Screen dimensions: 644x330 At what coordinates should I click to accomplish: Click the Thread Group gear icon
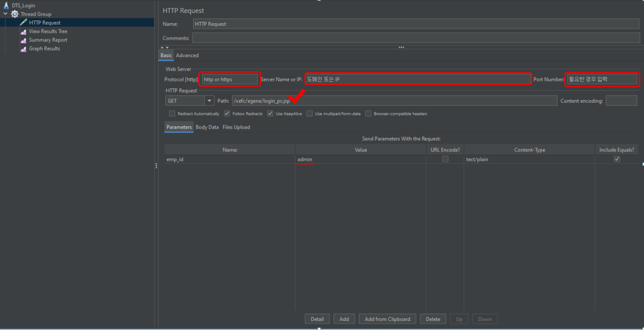(x=15, y=14)
